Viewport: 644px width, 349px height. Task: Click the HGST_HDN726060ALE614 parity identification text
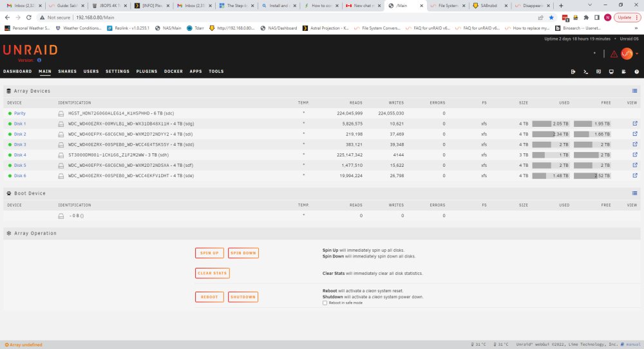[121, 113]
